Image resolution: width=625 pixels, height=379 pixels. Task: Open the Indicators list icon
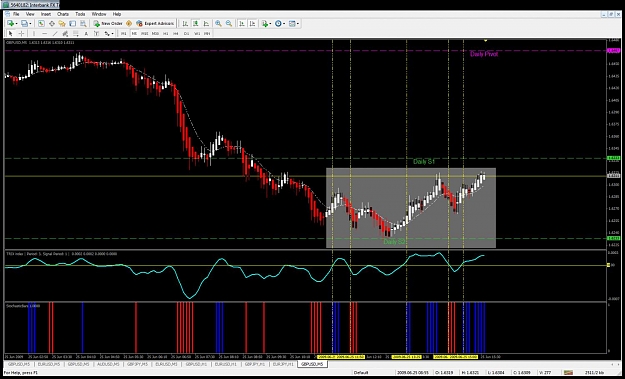pyautogui.click(x=265, y=24)
